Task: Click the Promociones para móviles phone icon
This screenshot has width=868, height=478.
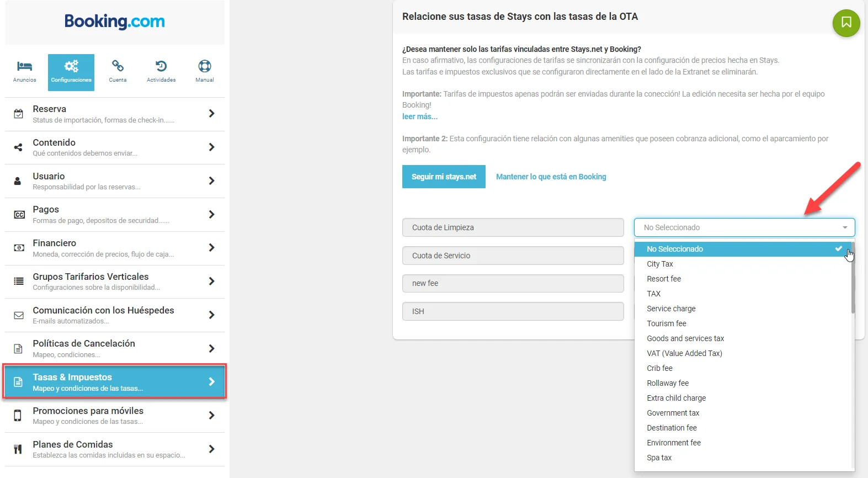Action: [18, 416]
